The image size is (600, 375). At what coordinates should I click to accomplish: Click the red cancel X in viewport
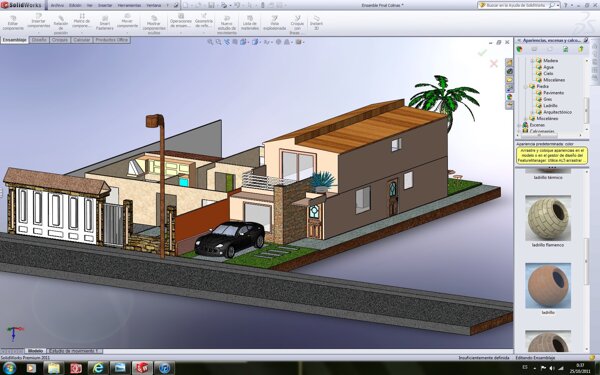(x=494, y=64)
